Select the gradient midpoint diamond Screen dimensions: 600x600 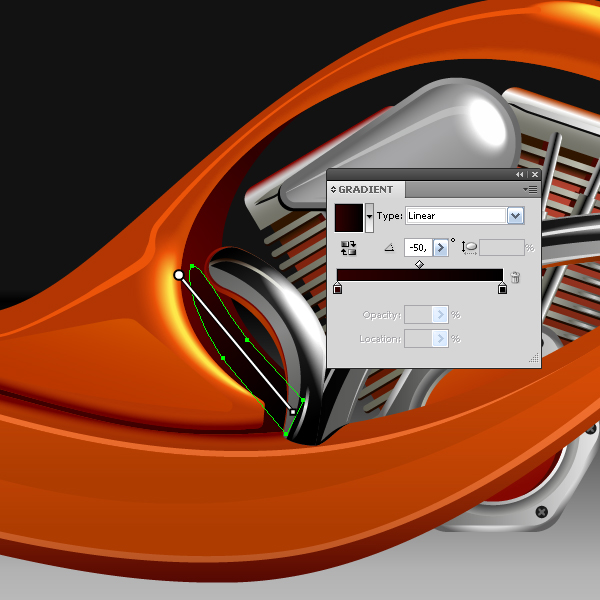[x=419, y=264]
